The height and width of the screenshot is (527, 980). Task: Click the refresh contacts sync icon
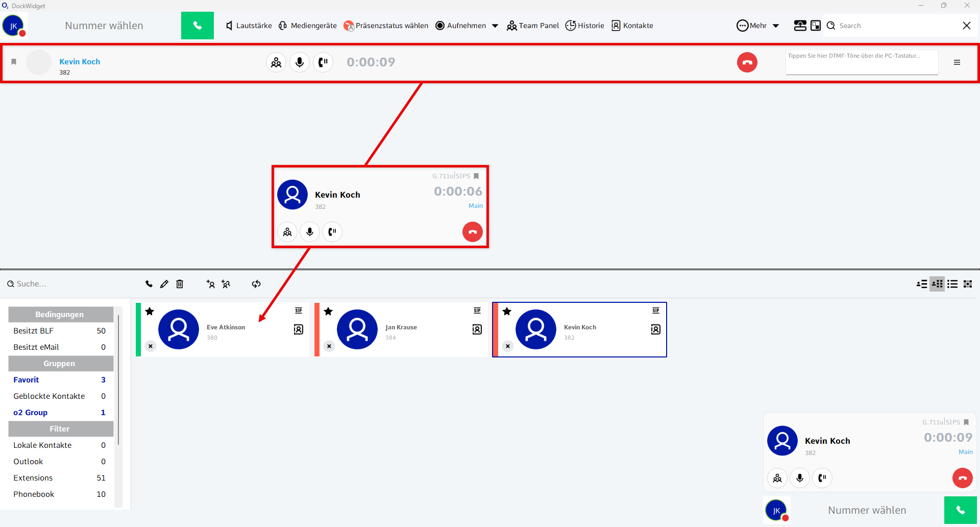coord(256,284)
